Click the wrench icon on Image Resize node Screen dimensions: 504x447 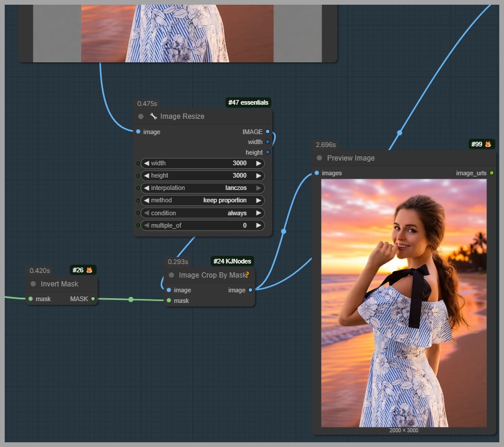point(153,116)
